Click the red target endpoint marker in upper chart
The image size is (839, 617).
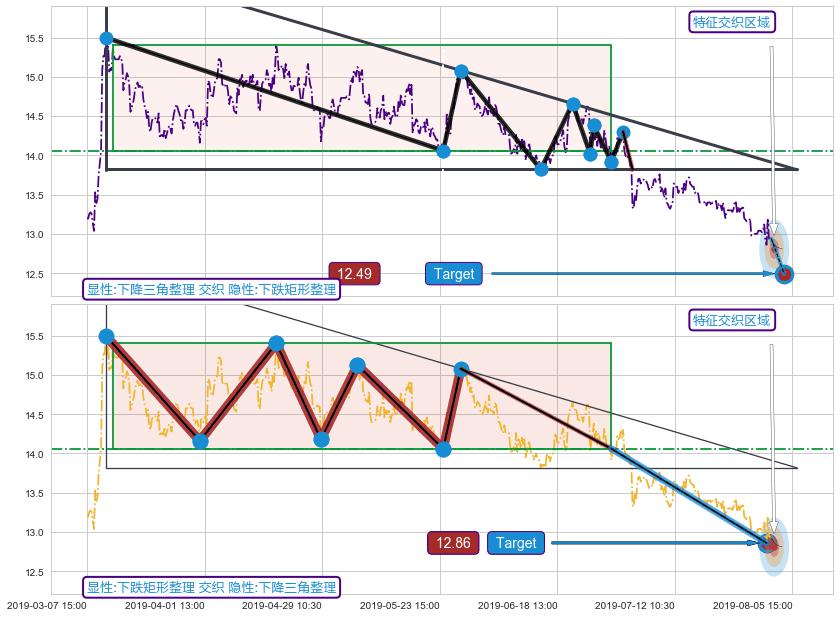click(785, 274)
